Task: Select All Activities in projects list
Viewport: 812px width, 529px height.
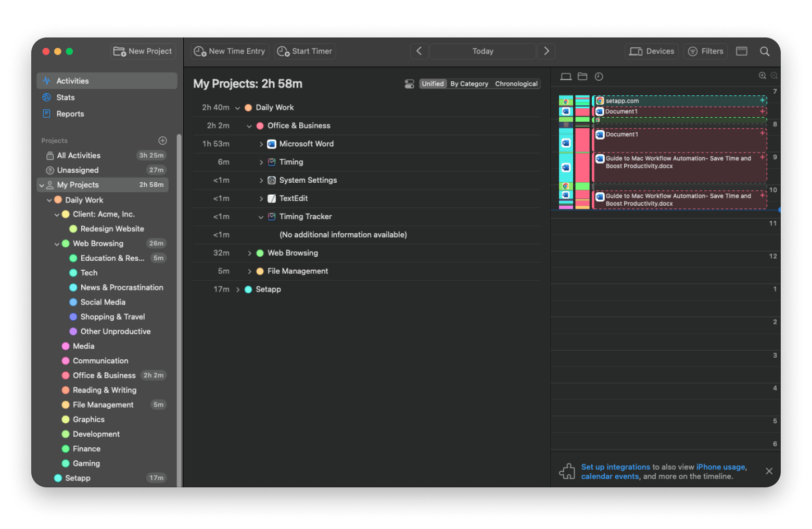Action: 103,155
